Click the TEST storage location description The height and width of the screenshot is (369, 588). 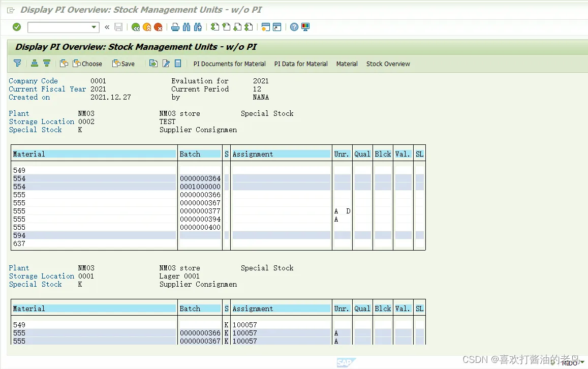(x=167, y=121)
